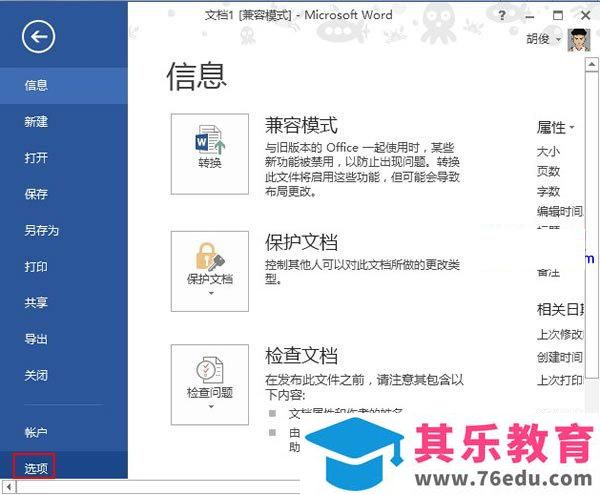
Task: Open the 帐户 page
Action: (x=64, y=433)
